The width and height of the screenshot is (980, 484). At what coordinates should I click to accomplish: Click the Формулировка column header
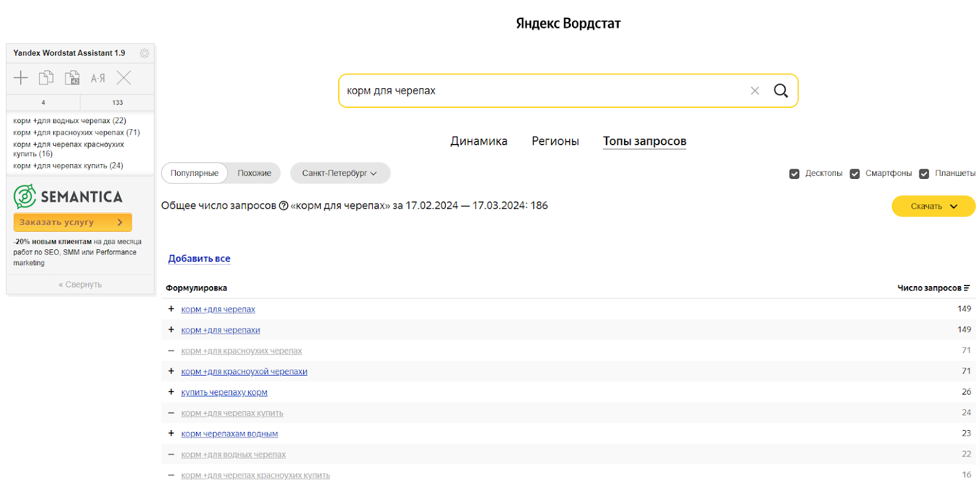click(196, 288)
